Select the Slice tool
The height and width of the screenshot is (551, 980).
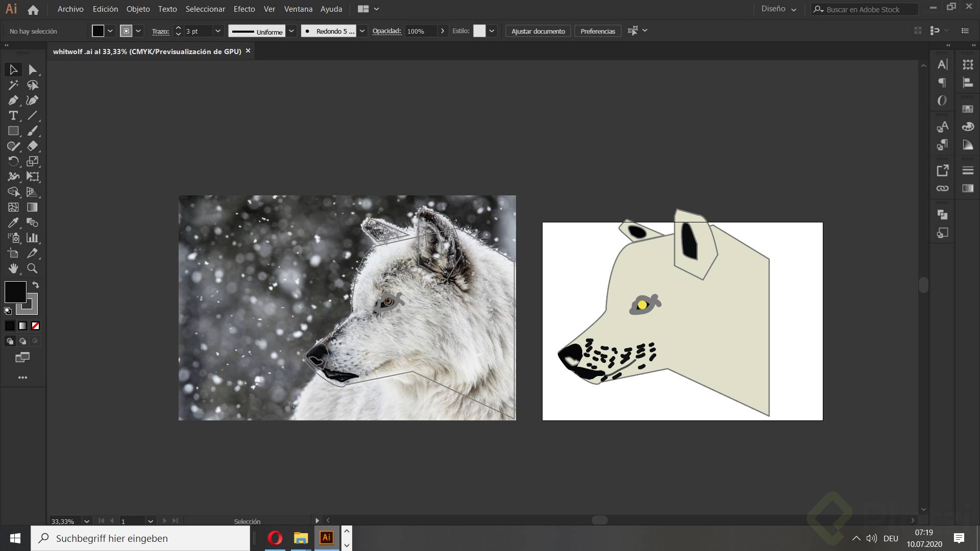(33, 253)
